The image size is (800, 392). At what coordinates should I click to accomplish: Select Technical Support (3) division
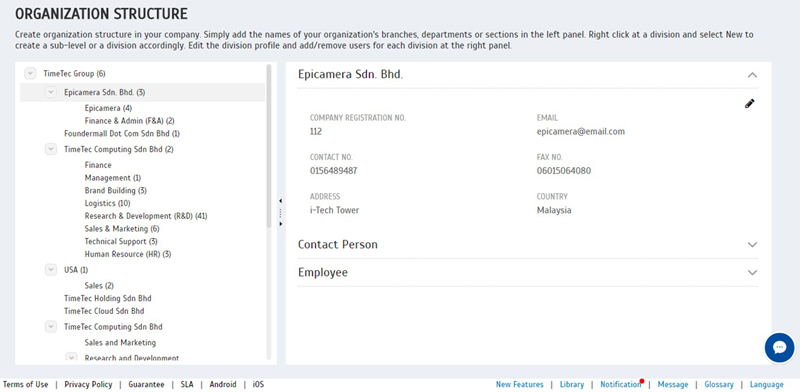pyautogui.click(x=121, y=241)
